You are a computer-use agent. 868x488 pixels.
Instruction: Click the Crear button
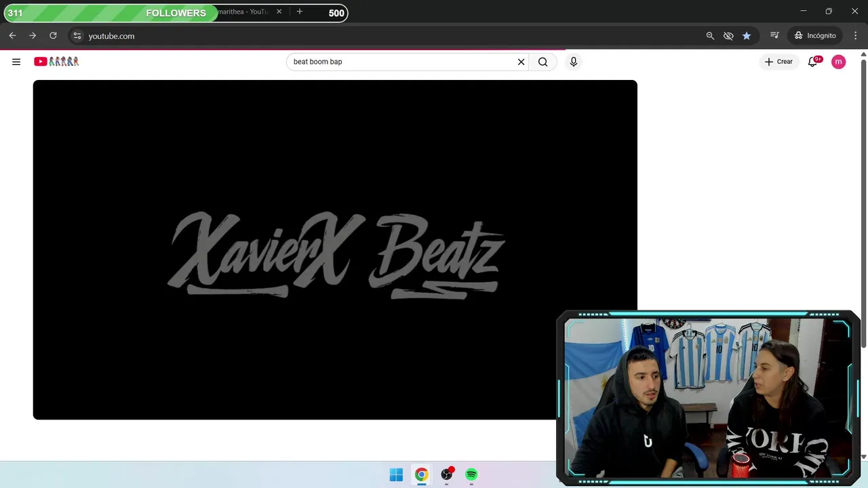tap(778, 62)
